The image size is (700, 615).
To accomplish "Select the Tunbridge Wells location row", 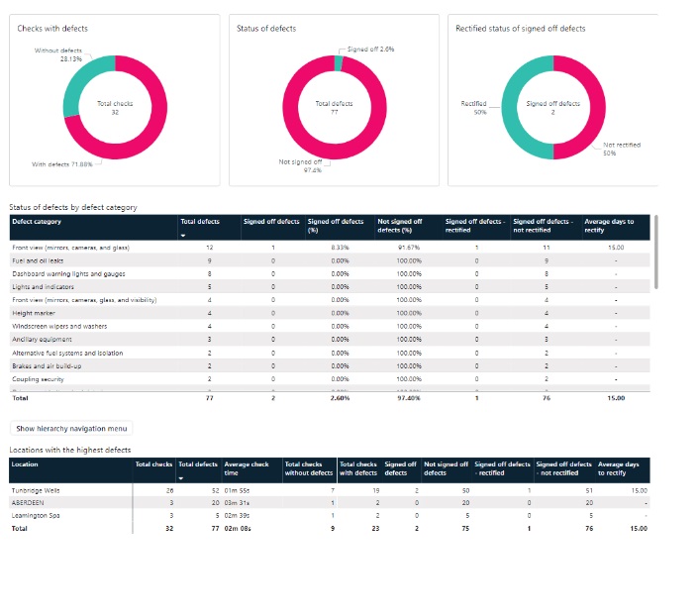I will [x=330, y=490].
